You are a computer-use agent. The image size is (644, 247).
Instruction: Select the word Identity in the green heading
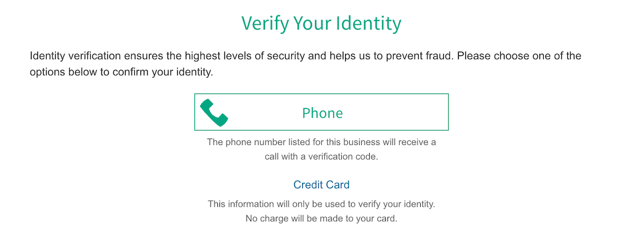point(369,24)
